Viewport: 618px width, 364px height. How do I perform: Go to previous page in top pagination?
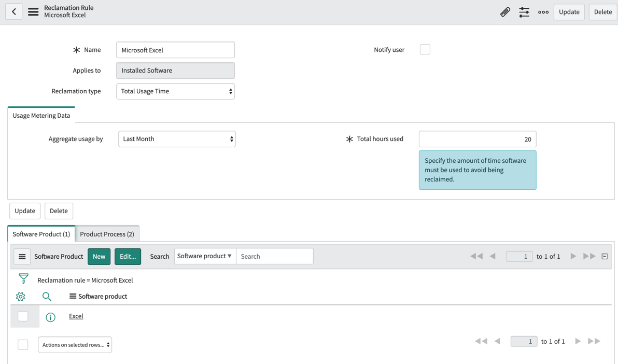[493, 256]
